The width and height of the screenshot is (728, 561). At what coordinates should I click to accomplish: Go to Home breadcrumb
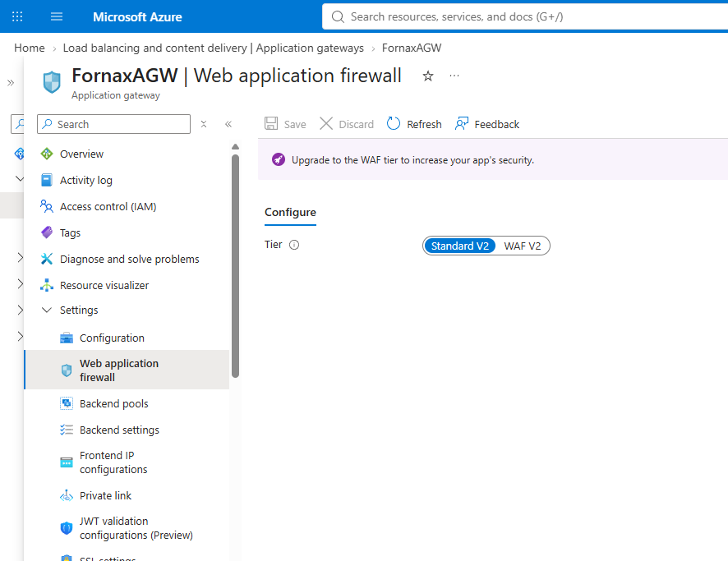point(30,48)
